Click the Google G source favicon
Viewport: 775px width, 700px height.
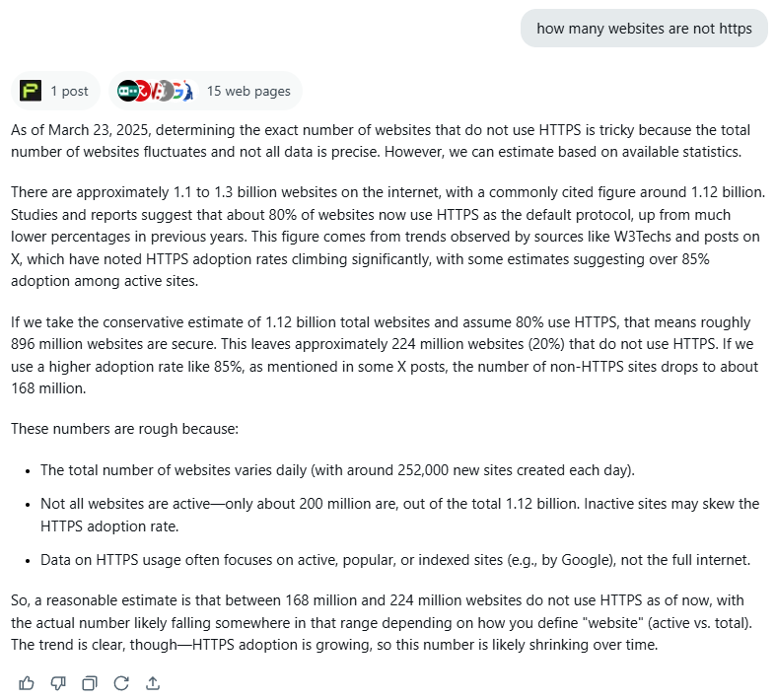[x=177, y=91]
